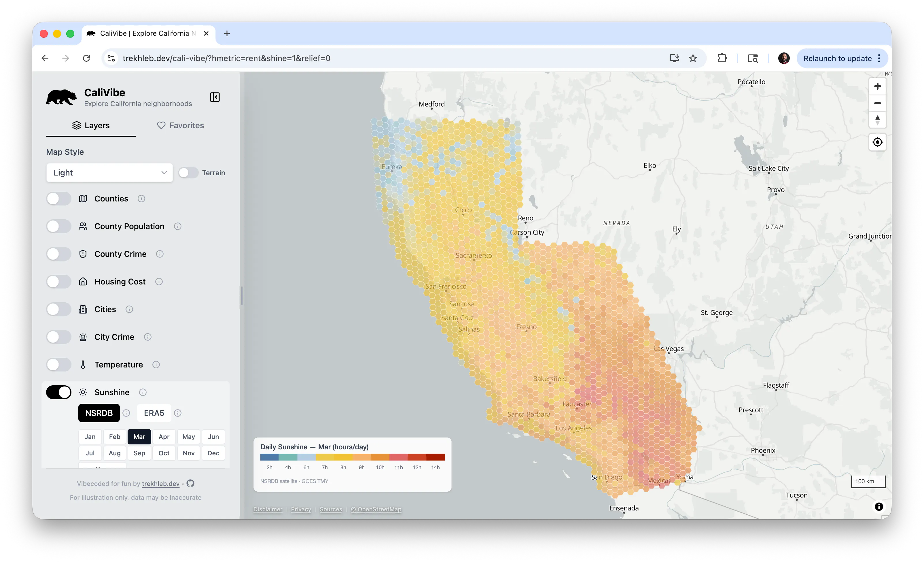Switch to the Favorites tab
The height and width of the screenshot is (562, 924).
tap(180, 125)
